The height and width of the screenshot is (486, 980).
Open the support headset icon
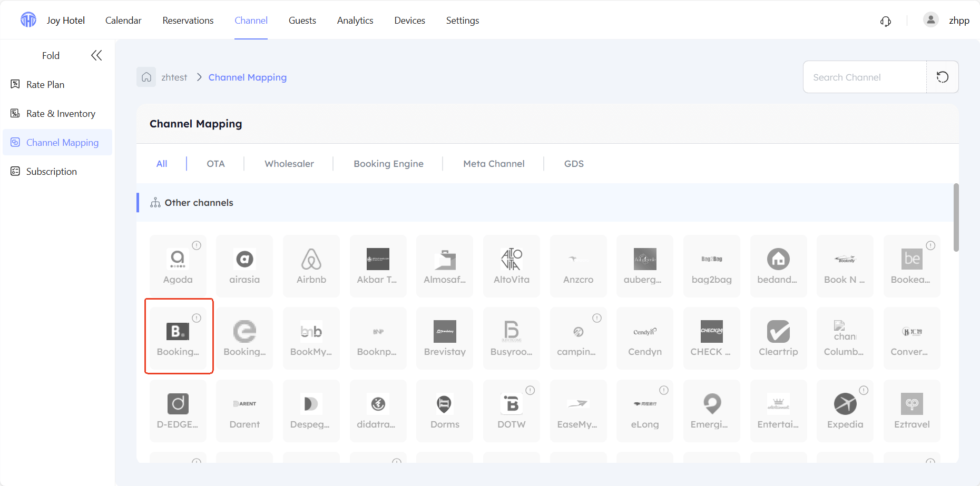coord(886,21)
